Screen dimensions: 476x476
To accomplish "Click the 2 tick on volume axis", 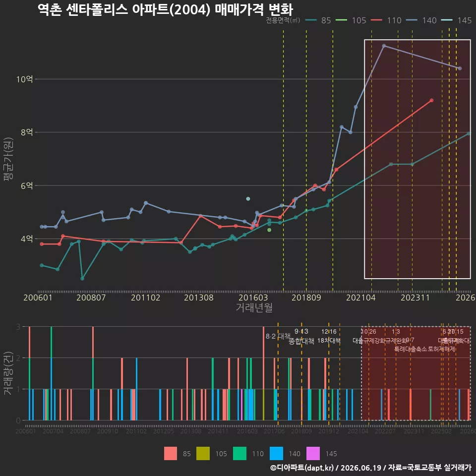I will click(18, 358).
